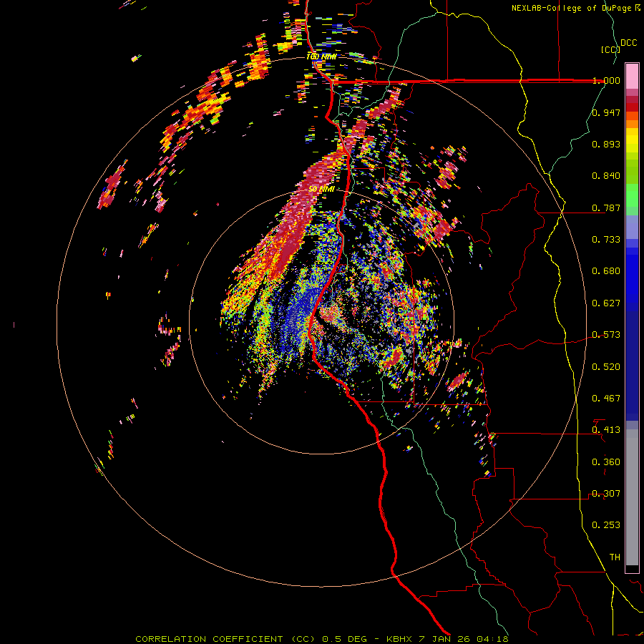Select the 0.680 legend value
This screenshot has width=644, height=644.
point(606,271)
